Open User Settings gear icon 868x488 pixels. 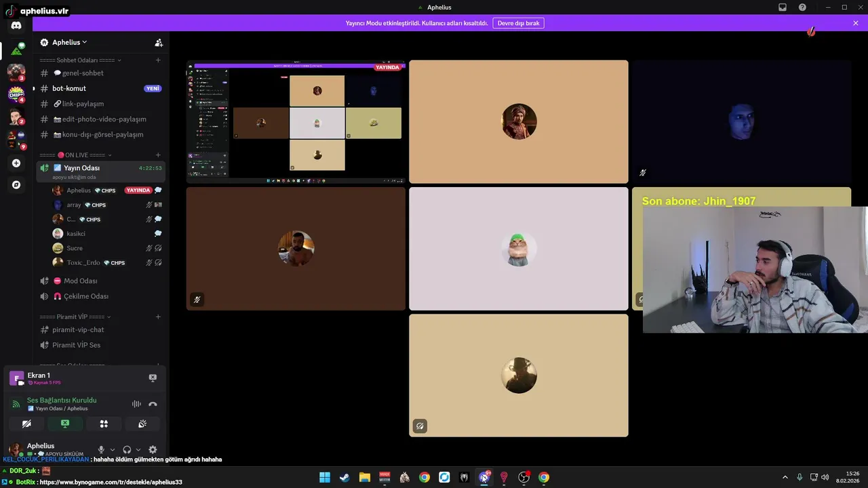[153, 449]
